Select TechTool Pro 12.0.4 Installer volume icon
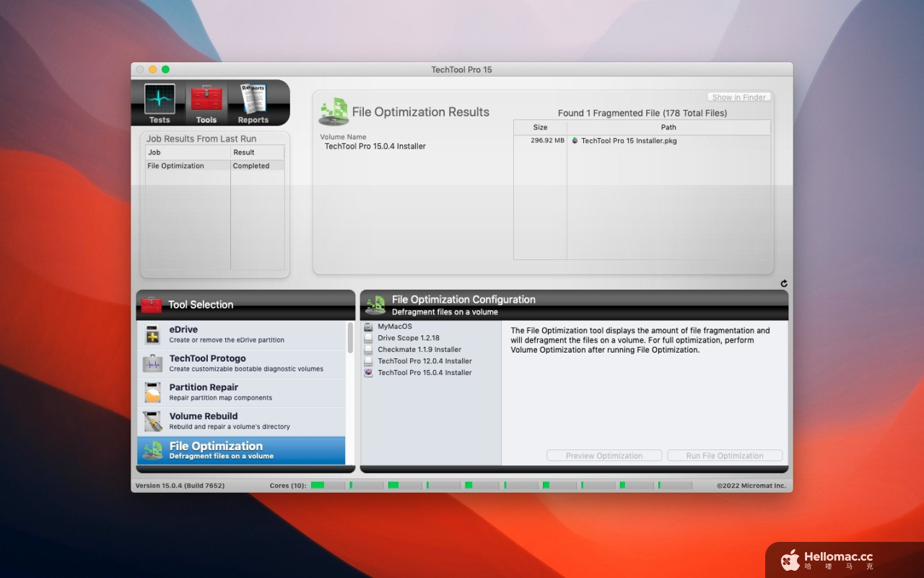 click(x=369, y=361)
